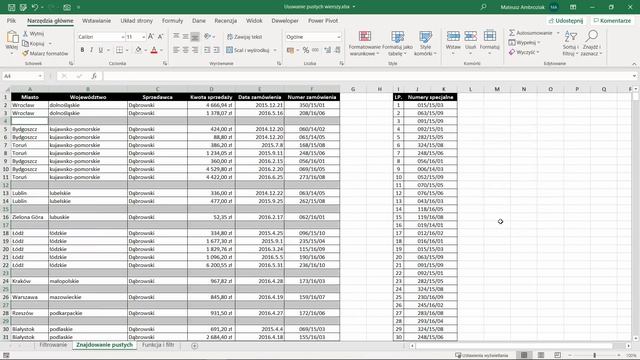Click the Ustawienia wyświetlania status bar button
Image resolution: width=640 pixels, height=360 pixels.
tap(482, 355)
